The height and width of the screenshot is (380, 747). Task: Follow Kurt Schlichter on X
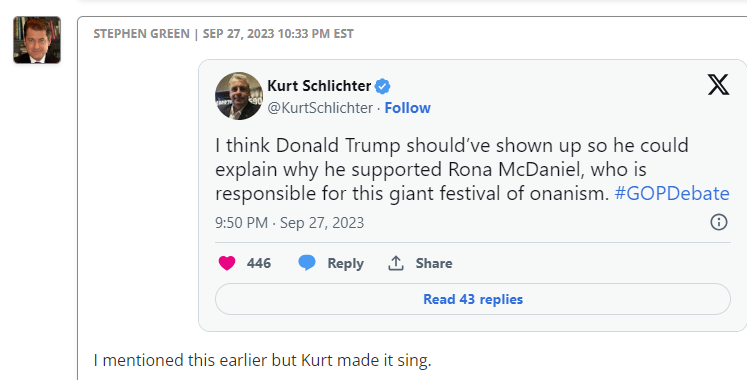407,108
